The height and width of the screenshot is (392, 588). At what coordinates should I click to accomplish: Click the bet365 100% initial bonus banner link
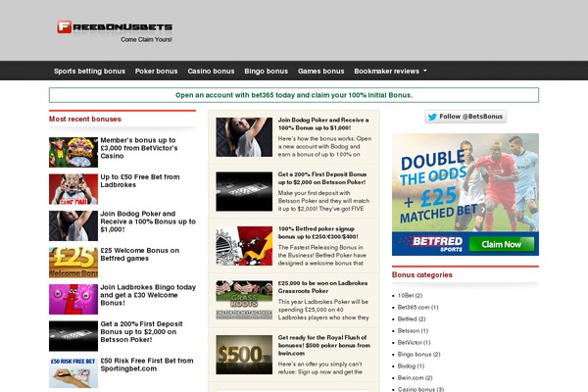294,95
